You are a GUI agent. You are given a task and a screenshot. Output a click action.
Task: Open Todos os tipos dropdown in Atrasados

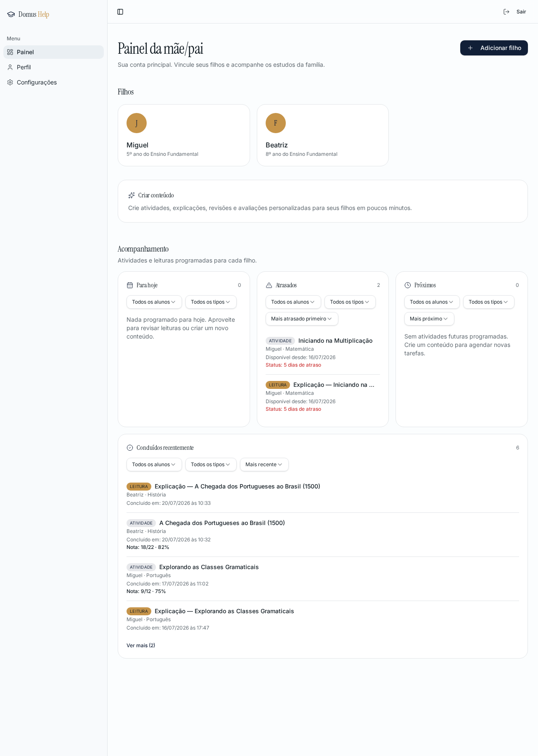click(350, 302)
